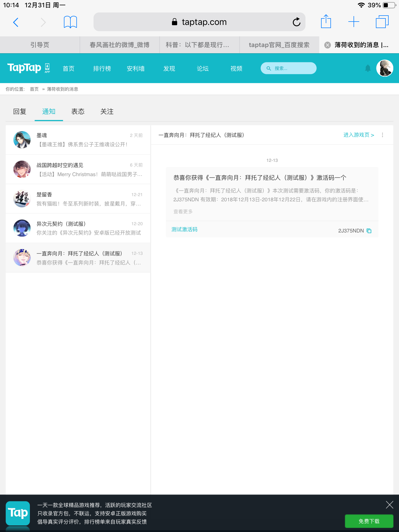Open 战国跨越时空的遇见 notification

78,169
